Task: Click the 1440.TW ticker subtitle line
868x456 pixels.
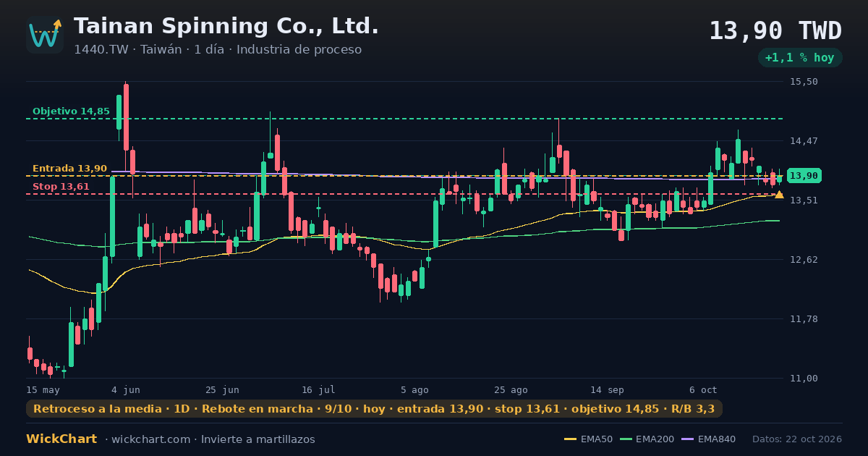Action: coord(218,50)
